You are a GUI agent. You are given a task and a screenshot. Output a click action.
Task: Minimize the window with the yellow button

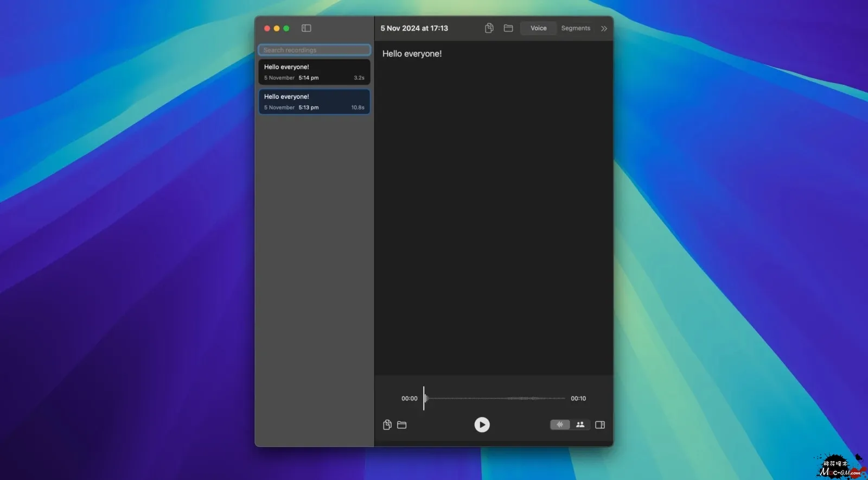[277, 28]
